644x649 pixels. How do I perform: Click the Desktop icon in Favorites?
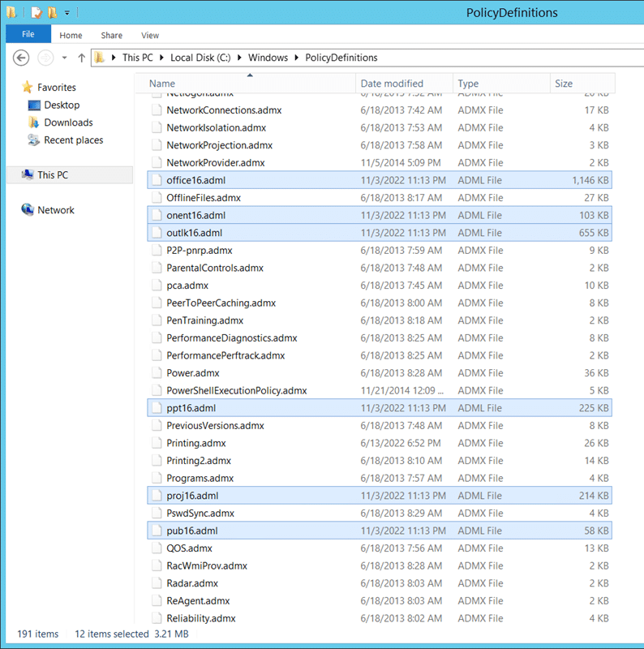click(x=34, y=105)
